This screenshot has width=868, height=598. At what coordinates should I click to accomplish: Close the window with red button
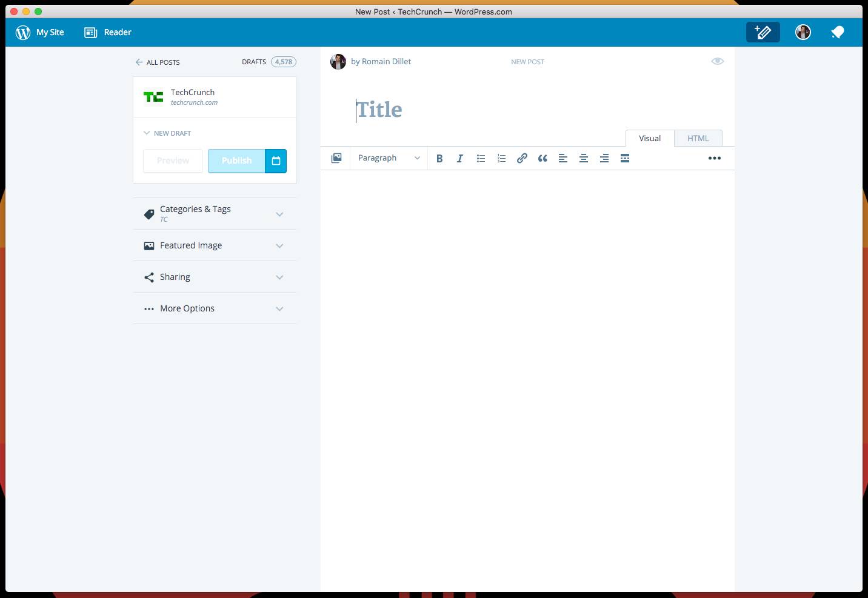coord(15,12)
